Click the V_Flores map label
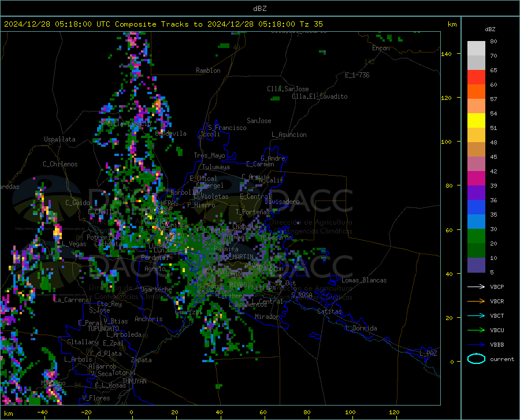This screenshot has width=520, height=420. [96, 398]
